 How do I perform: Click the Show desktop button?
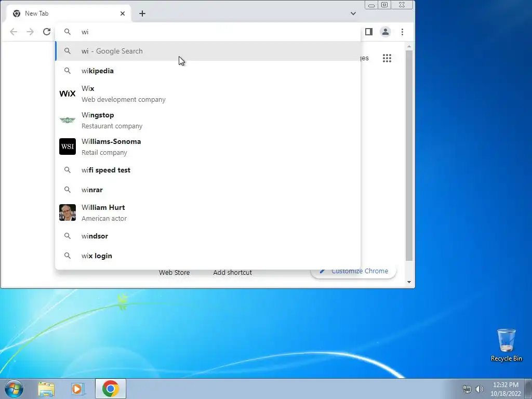pos(528,389)
